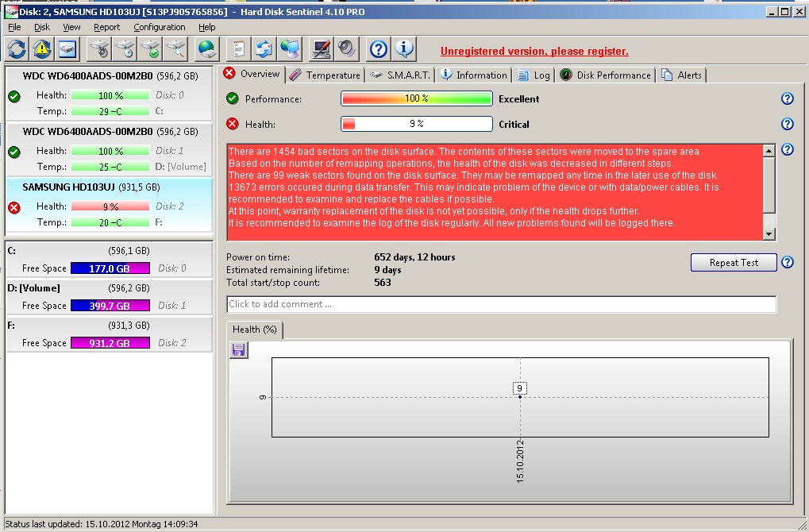Click the Repeat Test button
The height and width of the screenshot is (532, 809).
(x=734, y=262)
